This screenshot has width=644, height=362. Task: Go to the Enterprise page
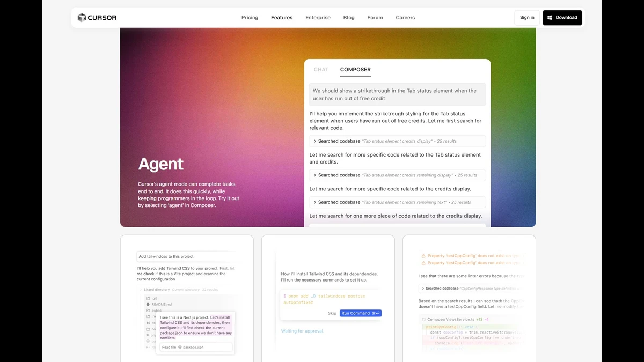pyautogui.click(x=318, y=18)
